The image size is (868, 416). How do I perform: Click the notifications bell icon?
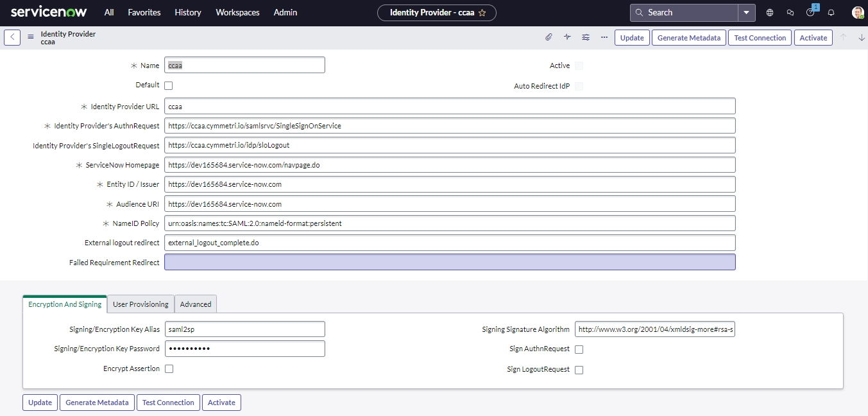click(x=831, y=12)
